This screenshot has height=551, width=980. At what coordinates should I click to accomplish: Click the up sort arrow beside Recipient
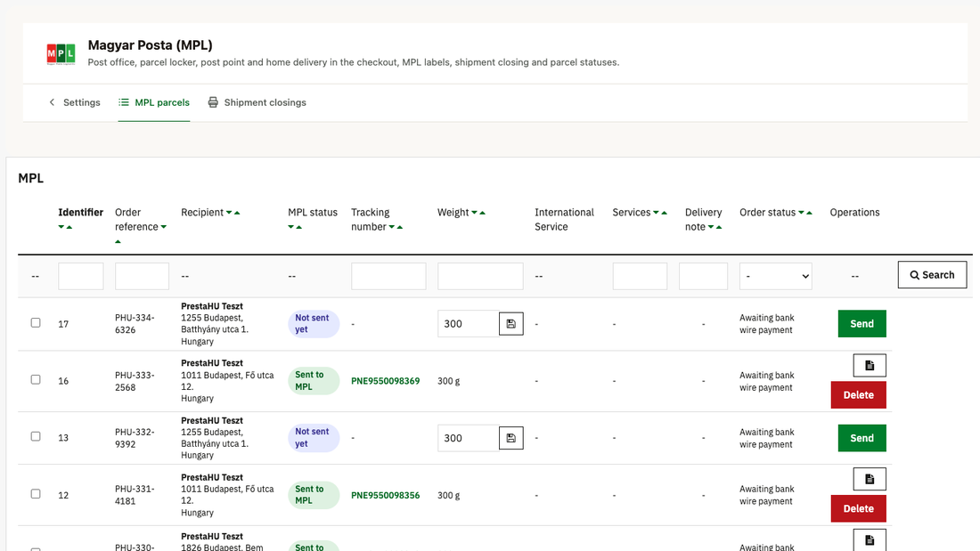pos(237,213)
